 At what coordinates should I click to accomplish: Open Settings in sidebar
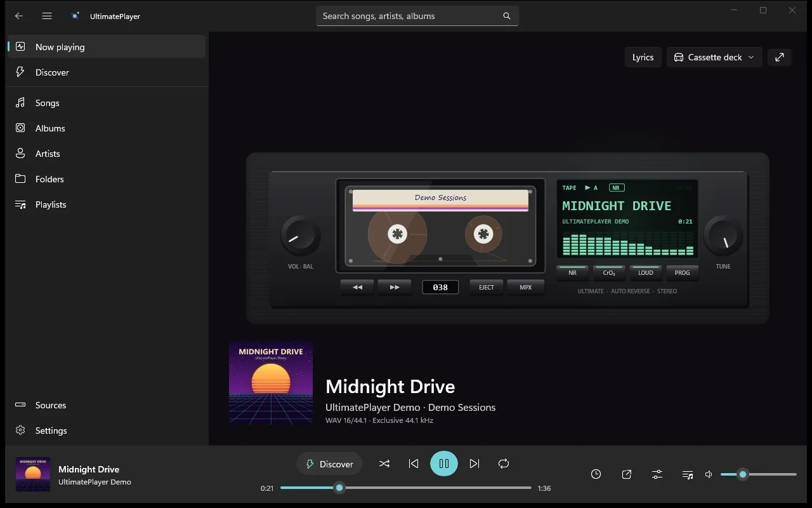(107, 431)
